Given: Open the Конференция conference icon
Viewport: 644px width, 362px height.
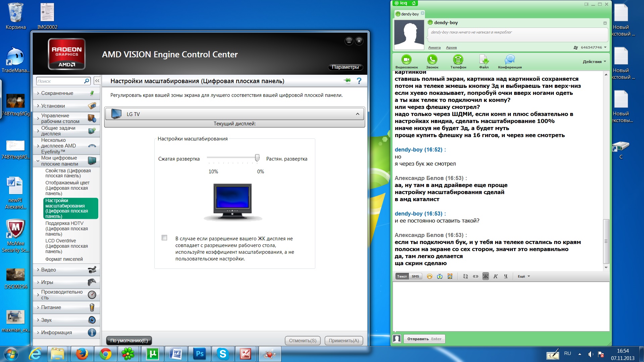Looking at the screenshot, I should [x=509, y=60].
